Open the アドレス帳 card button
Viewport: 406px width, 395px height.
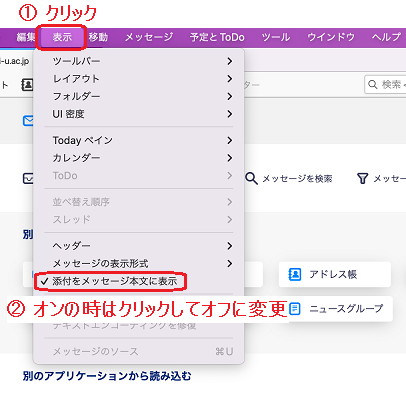(335, 274)
